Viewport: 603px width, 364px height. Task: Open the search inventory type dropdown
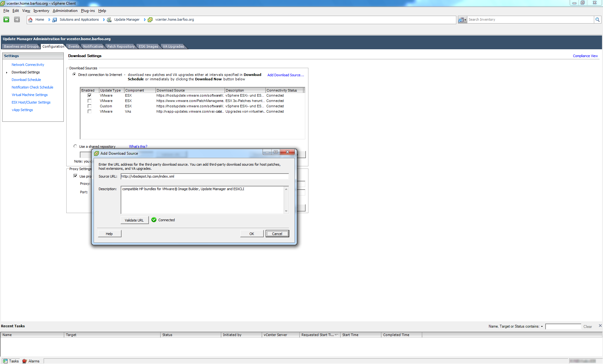(462, 20)
